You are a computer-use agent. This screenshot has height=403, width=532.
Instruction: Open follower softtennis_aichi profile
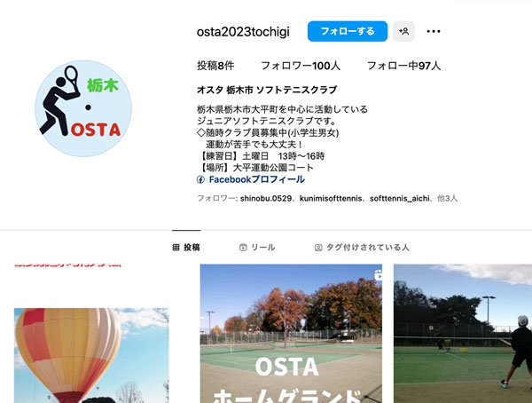coord(400,199)
